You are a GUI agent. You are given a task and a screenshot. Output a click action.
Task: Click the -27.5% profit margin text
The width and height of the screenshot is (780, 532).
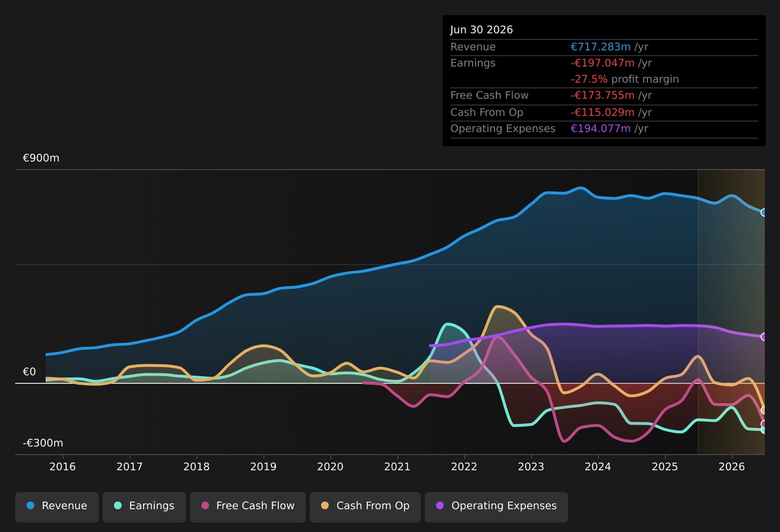625,80
